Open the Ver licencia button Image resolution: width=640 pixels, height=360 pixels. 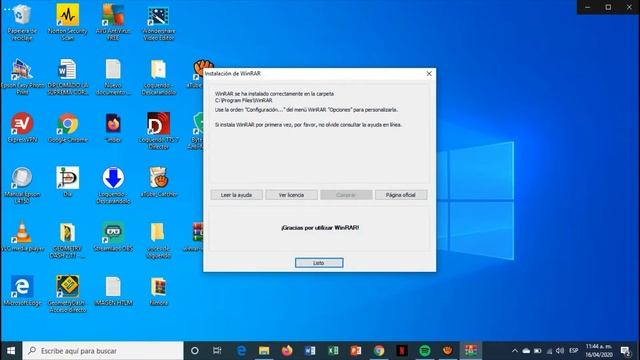point(291,195)
